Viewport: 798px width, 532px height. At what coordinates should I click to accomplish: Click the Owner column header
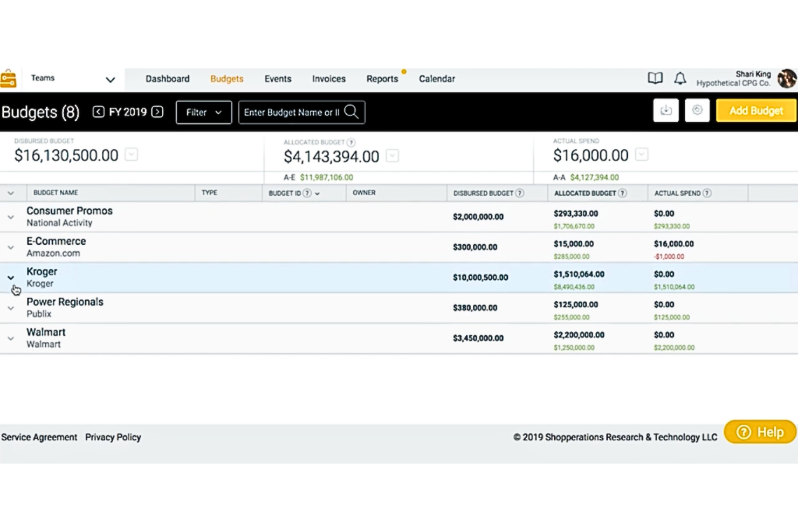tap(364, 192)
